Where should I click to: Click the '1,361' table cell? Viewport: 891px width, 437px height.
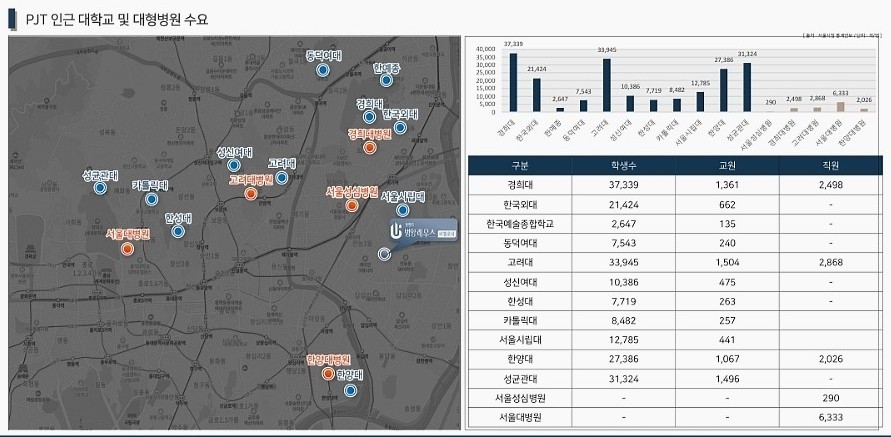coord(727,185)
